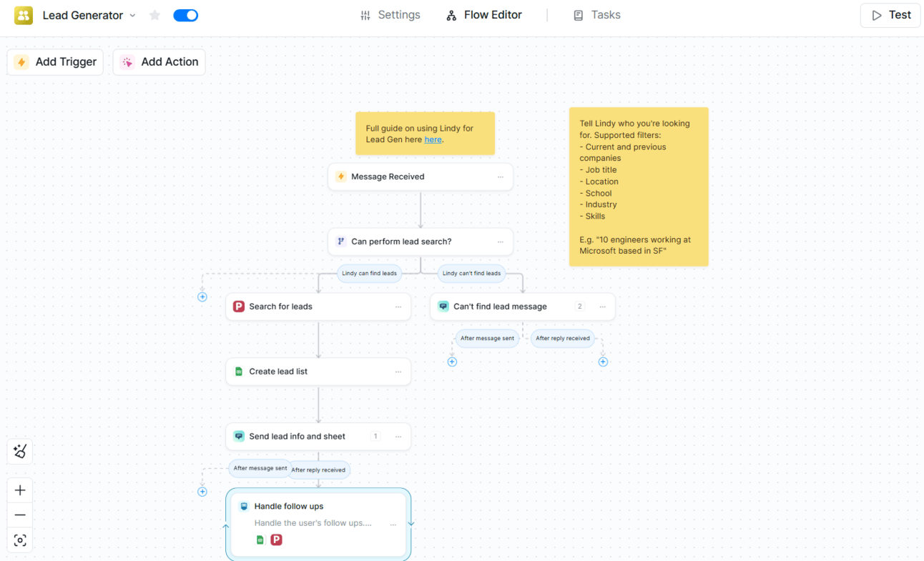Screen dimensions: 924x561
Task: Open Can't find lead message options menu
Action: coord(603,307)
